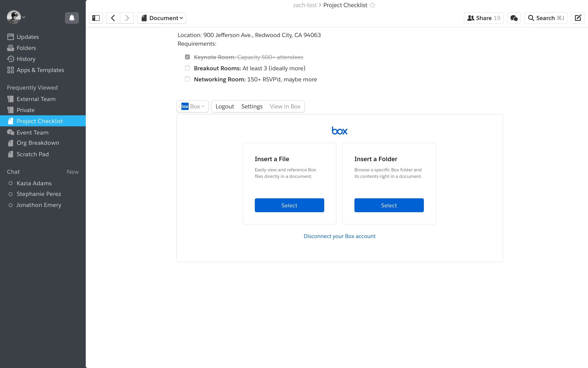The height and width of the screenshot is (368, 588).
Task: Go back with the left arrow
Action: pos(113,18)
